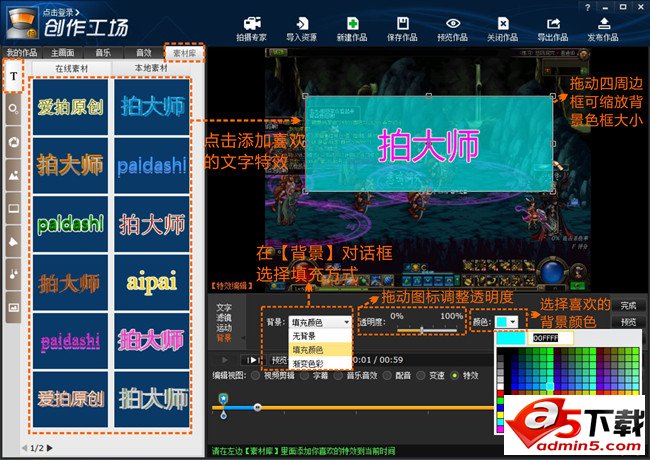Screen dimensions: 650x460
Task: Open the 颜色 color dropdown arrow
Action: (513, 322)
